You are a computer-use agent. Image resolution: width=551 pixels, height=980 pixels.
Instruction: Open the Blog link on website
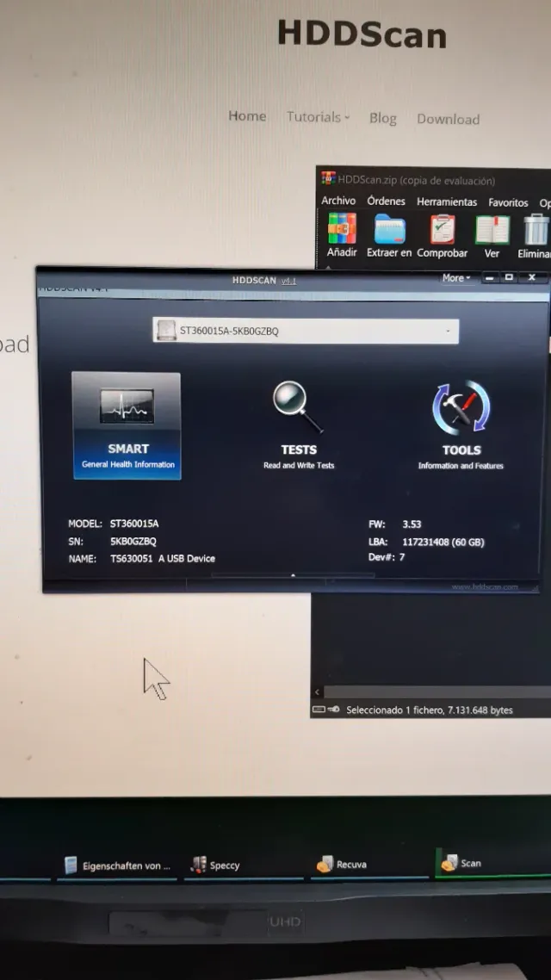pos(382,118)
